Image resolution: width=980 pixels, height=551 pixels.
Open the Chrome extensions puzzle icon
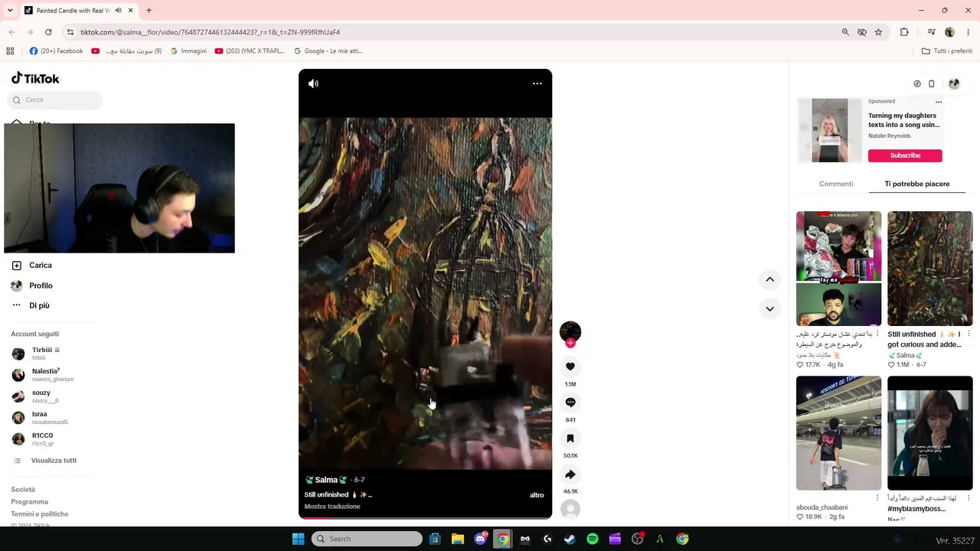click(x=904, y=32)
